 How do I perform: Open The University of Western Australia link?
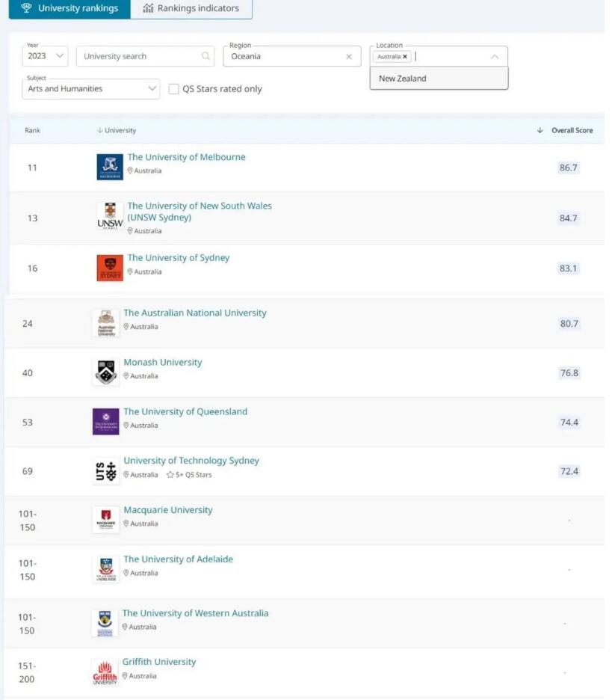click(195, 613)
